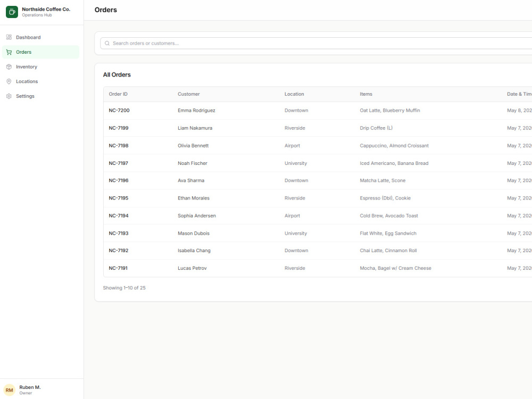The height and width of the screenshot is (399, 532).
Task: Focus the Search orders or customers field
Action: [x=316, y=43]
